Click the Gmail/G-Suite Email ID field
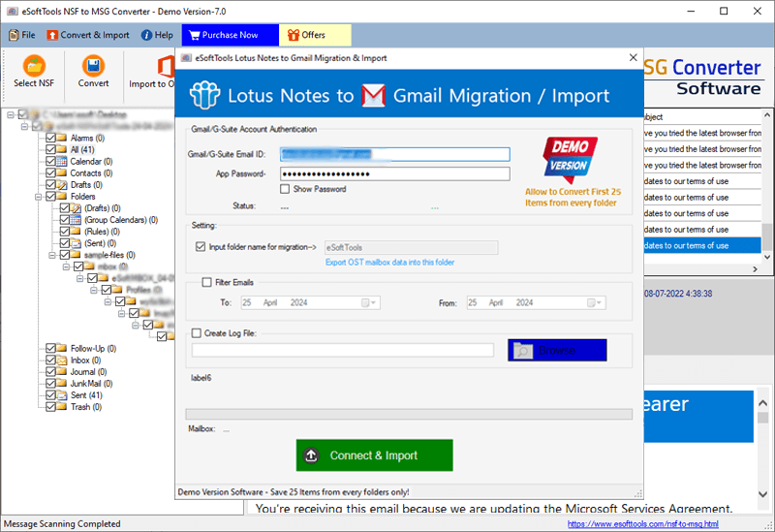Viewport: 775px width, 532px height. 394,154
